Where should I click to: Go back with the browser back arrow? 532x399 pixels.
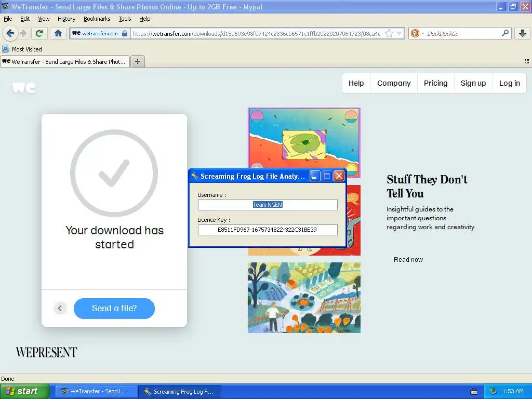tap(10, 33)
